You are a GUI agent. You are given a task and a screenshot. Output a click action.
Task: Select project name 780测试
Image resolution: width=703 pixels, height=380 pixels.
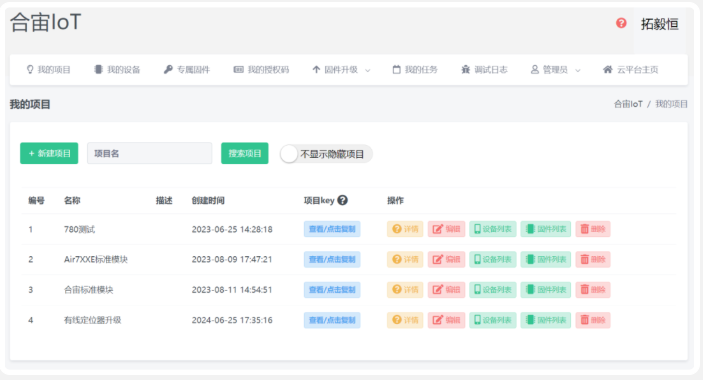pyautogui.click(x=79, y=229)
